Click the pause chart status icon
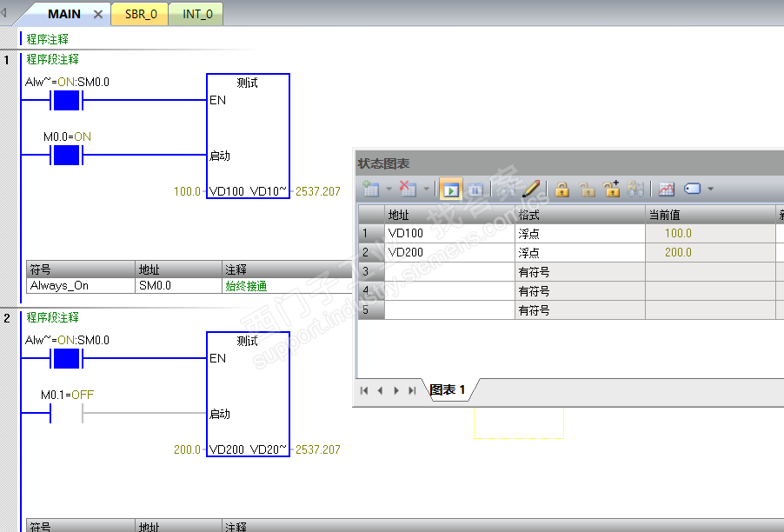 click(475, 190)
